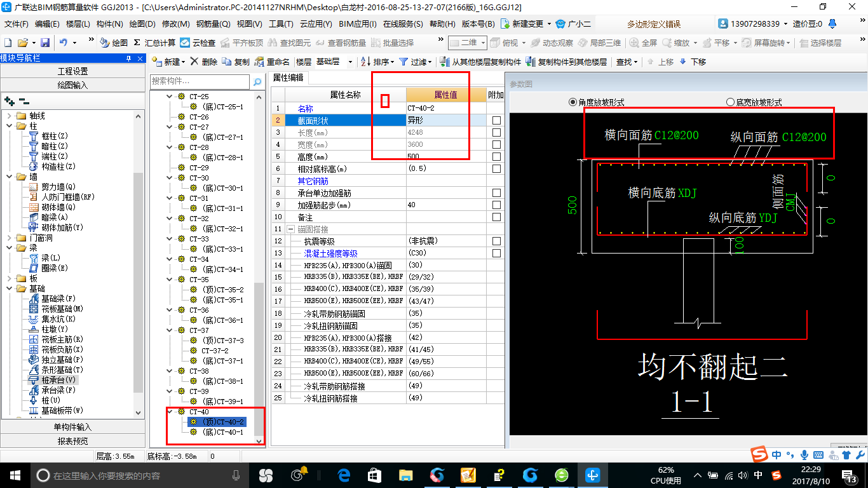Expand the 板 folder in tree
This screenshot has height=488, width=868.
[x=9, y=278]
